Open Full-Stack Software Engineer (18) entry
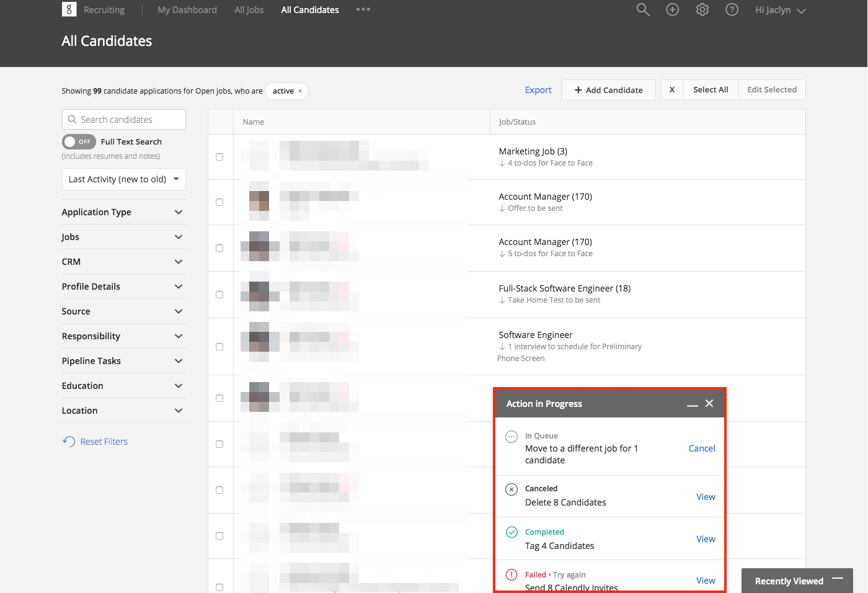This screenshot has height=593, width=868. (565, 288)
